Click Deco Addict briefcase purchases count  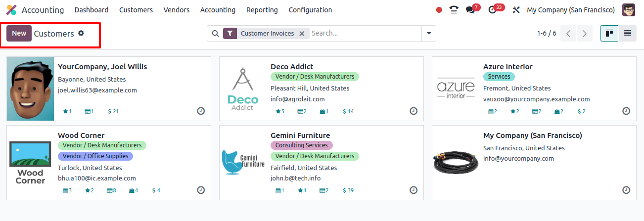click(324, 111)
